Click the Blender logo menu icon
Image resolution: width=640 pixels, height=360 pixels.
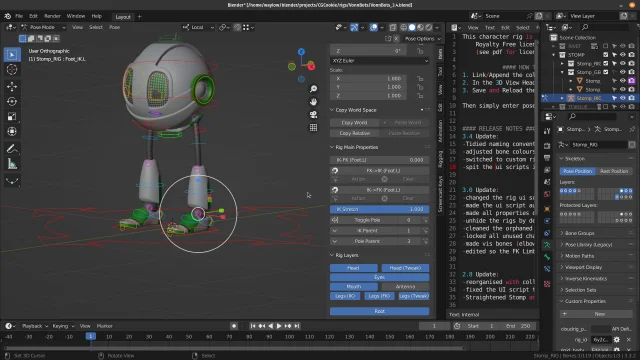click(7, 16)
